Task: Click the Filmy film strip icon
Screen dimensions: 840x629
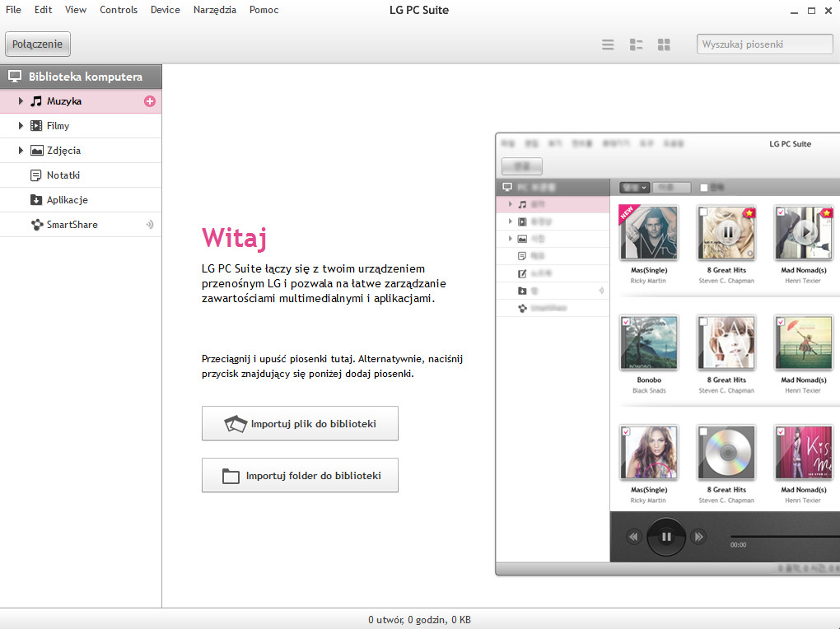Action: [x=36, y=126]
